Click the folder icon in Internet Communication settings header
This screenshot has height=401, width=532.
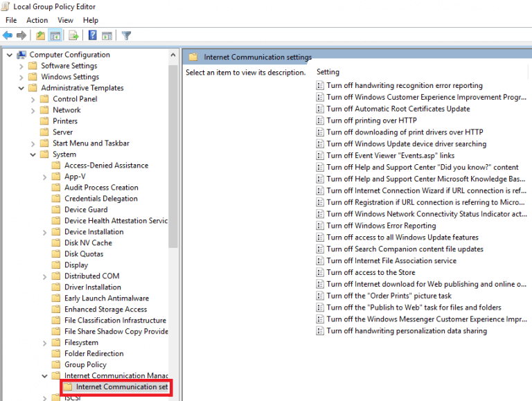coord(193,57)
